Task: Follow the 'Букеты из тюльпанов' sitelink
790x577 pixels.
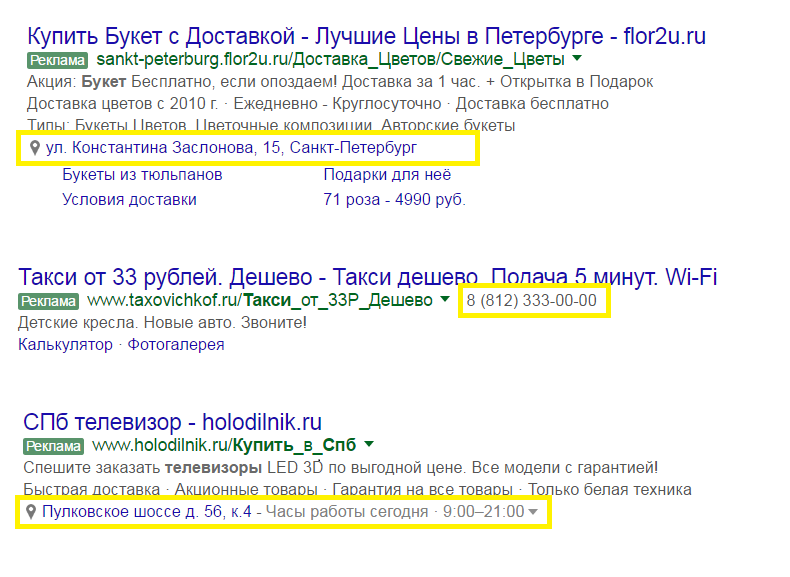Action: click(142, 175)
